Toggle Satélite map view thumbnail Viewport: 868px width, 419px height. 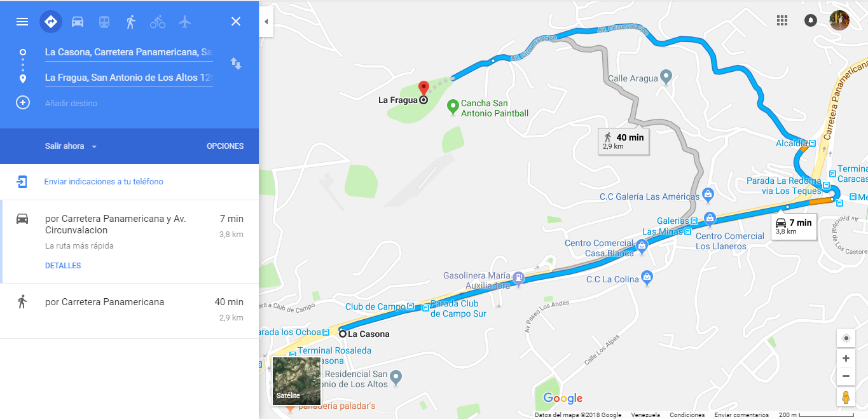(x=296, y=381)
